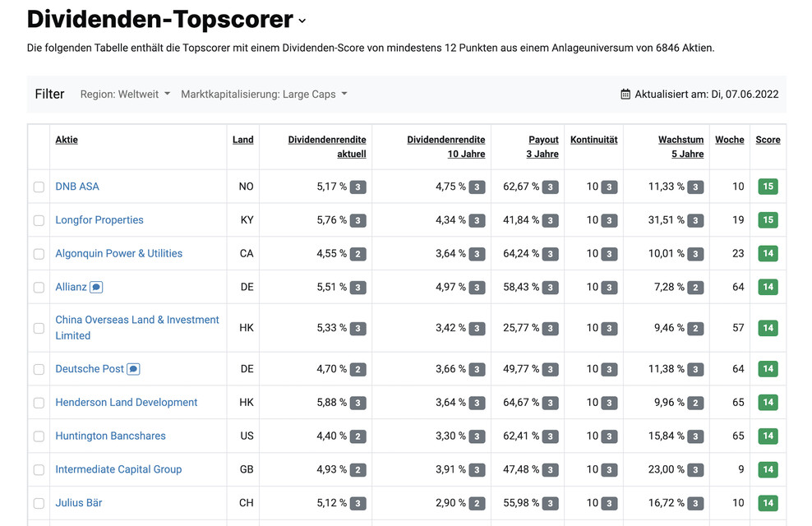Click Allianz's 5-year growth 2-point badge
The width and height of the screenshot is (812, 526).
point(695,288)
